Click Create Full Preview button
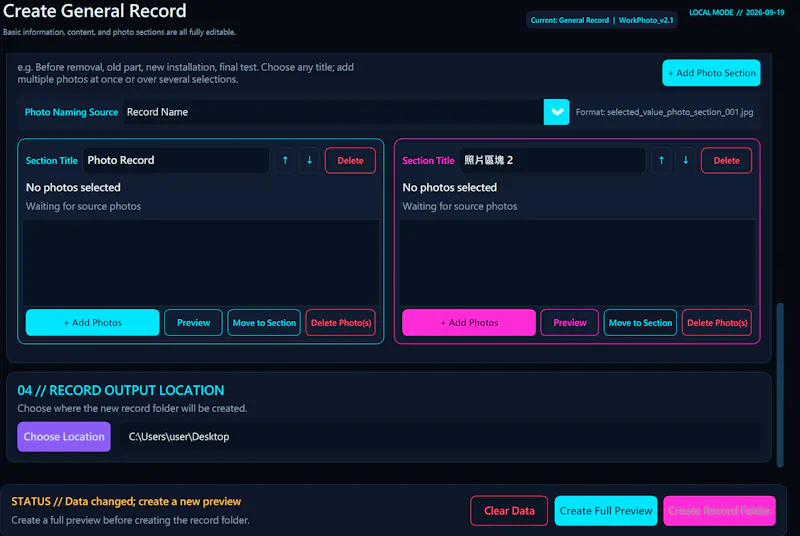 606,511
